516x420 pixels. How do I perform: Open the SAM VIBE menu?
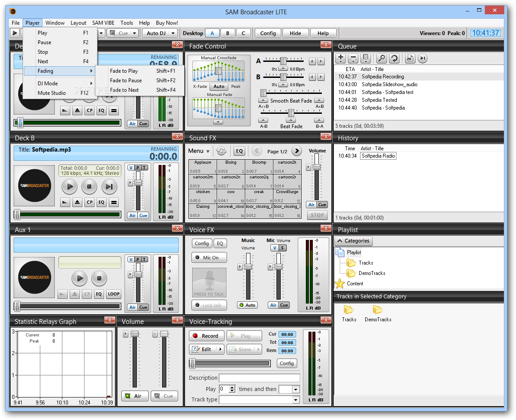pos(104,23)
